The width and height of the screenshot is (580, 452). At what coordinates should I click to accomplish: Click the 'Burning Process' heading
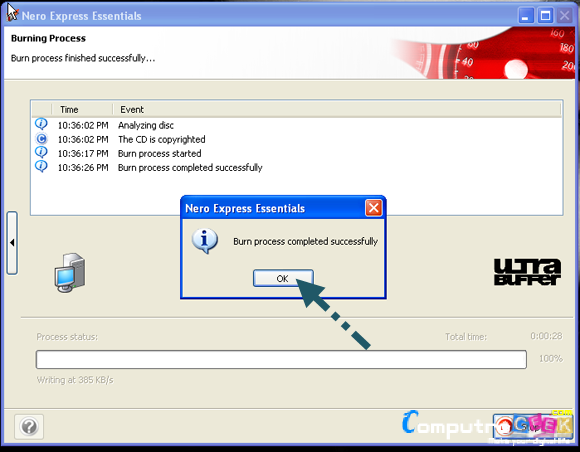48,38
